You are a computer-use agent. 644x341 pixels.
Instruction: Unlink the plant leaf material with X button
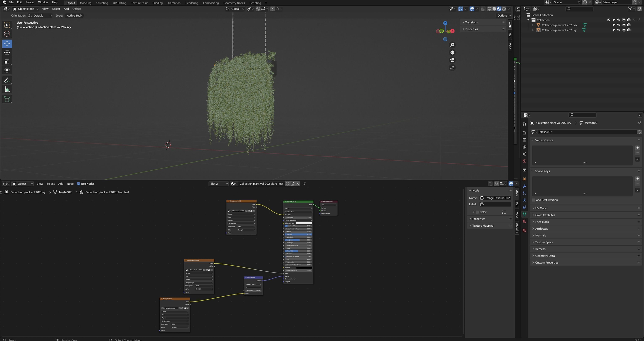click(297, 184)
